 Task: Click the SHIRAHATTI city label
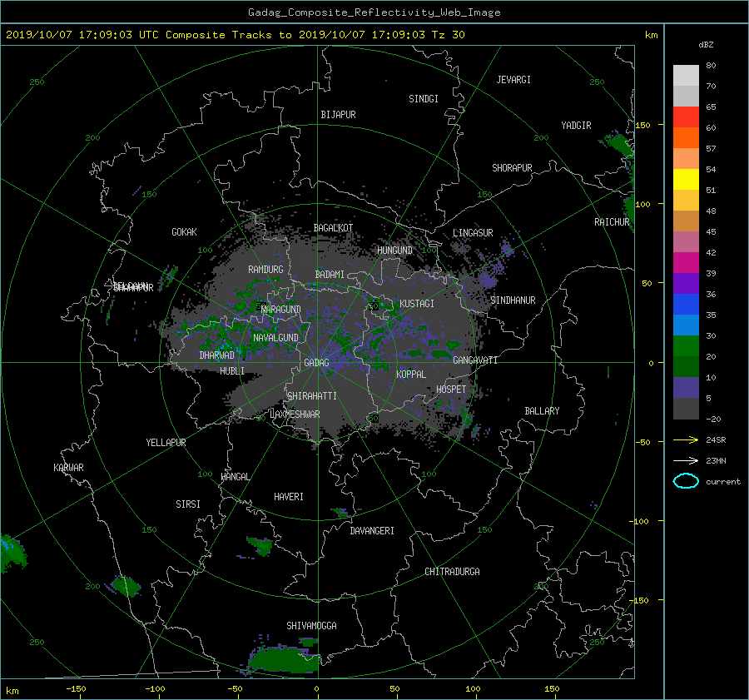[312, 396]
